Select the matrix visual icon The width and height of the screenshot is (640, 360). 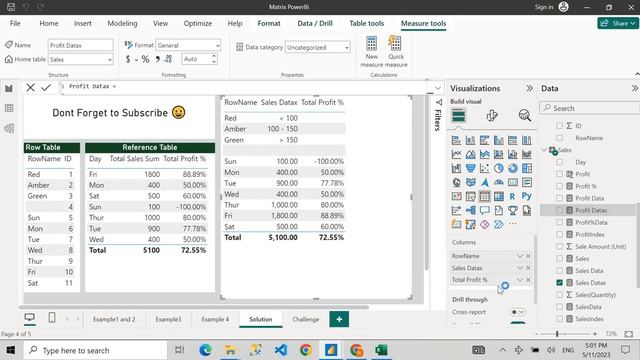[x=499, y=196]
